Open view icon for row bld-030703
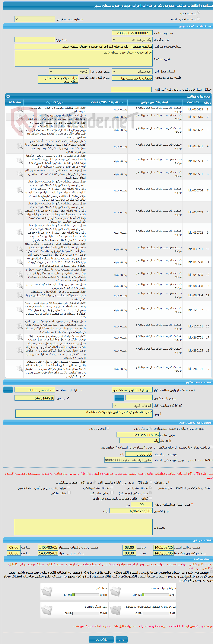Image resolution: width=213 pixels, height=644 pixels. click(19, 213)
